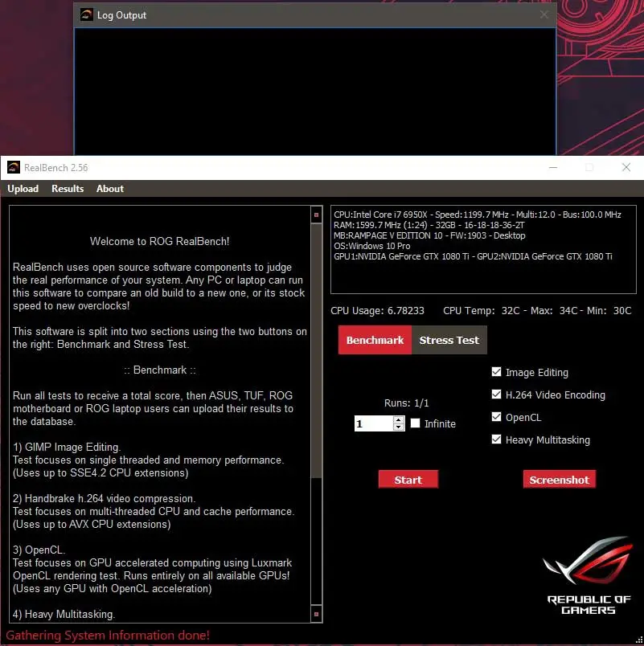Click 'Max: 34C' temperature value
Screen dimensions: 644x646
[554, 311]
